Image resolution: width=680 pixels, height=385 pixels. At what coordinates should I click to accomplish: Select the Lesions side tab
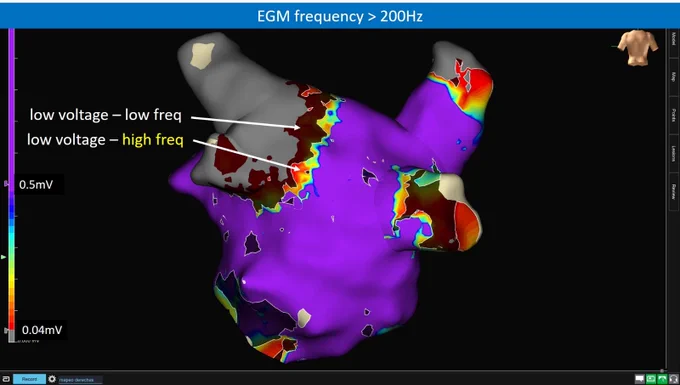coord(673,153)
